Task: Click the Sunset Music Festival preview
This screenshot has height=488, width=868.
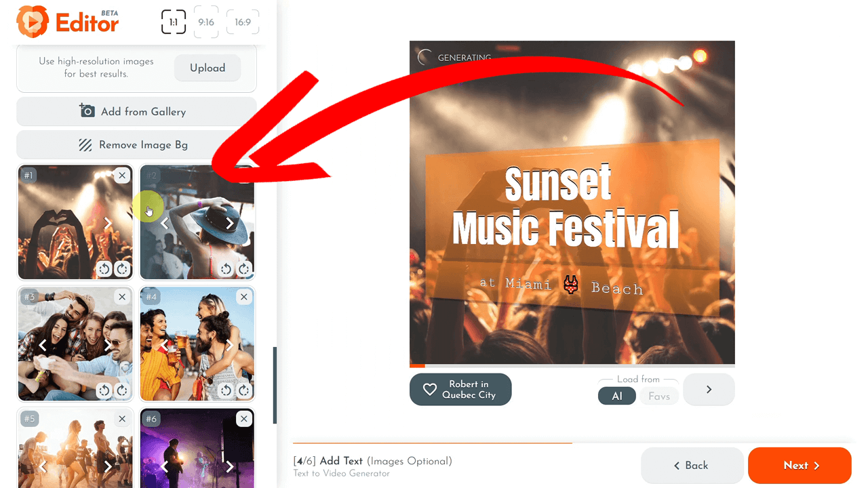Action: (x=572, y=203)
